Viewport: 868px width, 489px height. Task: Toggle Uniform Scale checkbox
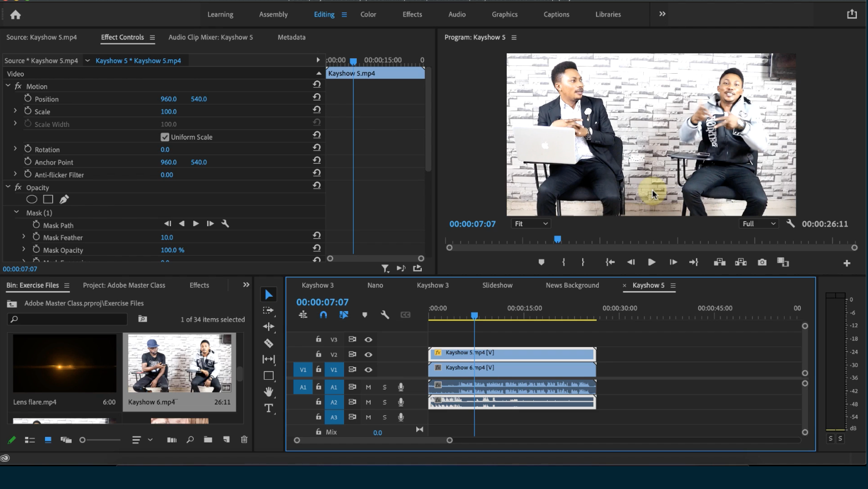165,137
